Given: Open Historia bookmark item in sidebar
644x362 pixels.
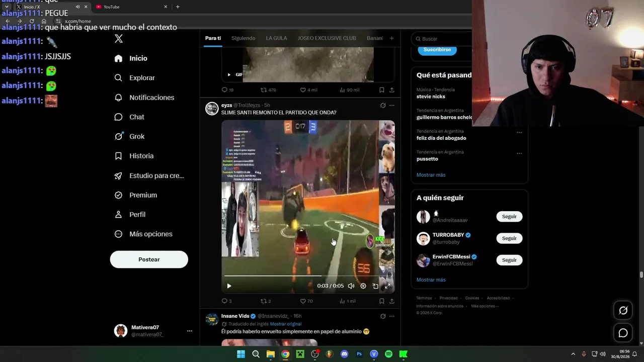Looking at the screenshot, I should (134, 156).
